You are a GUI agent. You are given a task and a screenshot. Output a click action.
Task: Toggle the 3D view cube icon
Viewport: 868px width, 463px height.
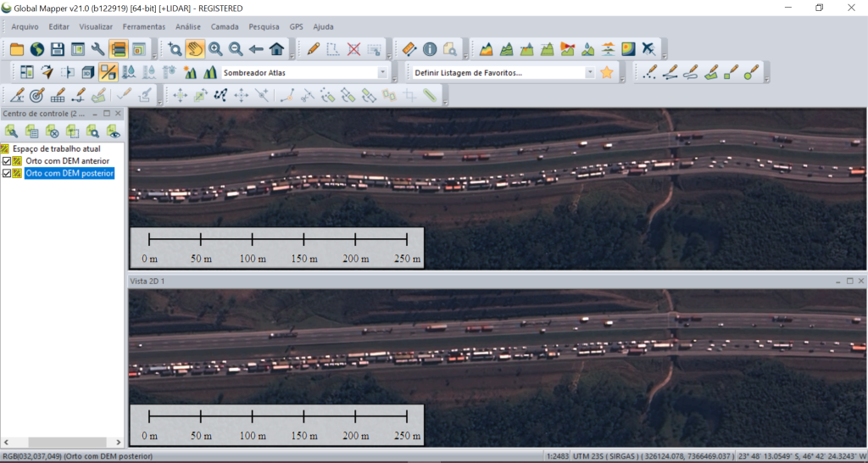tap(87, 73)
